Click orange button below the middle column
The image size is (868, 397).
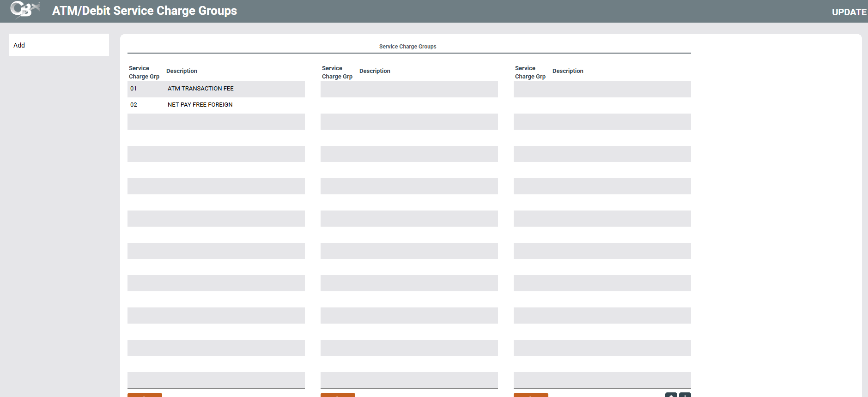tap(338, 395)
